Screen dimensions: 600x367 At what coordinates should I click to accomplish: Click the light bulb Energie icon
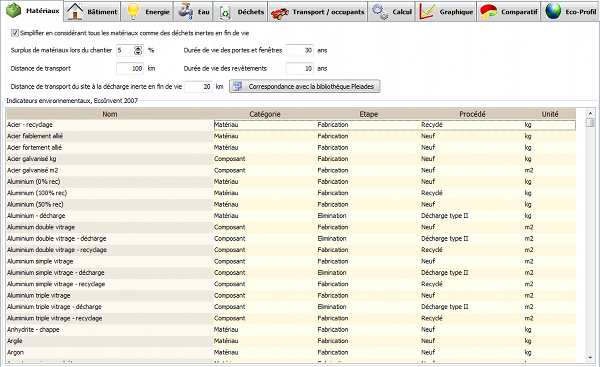[133, 11]
